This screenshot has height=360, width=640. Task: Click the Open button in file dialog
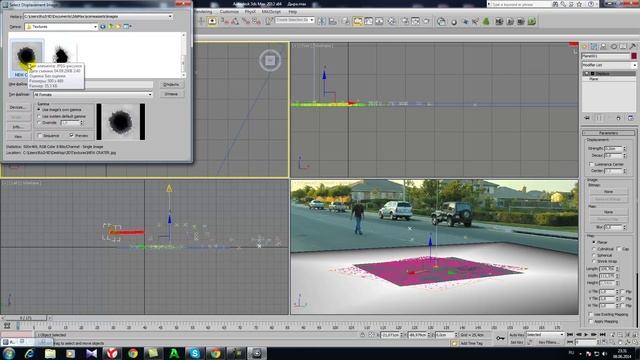[171, 84]
